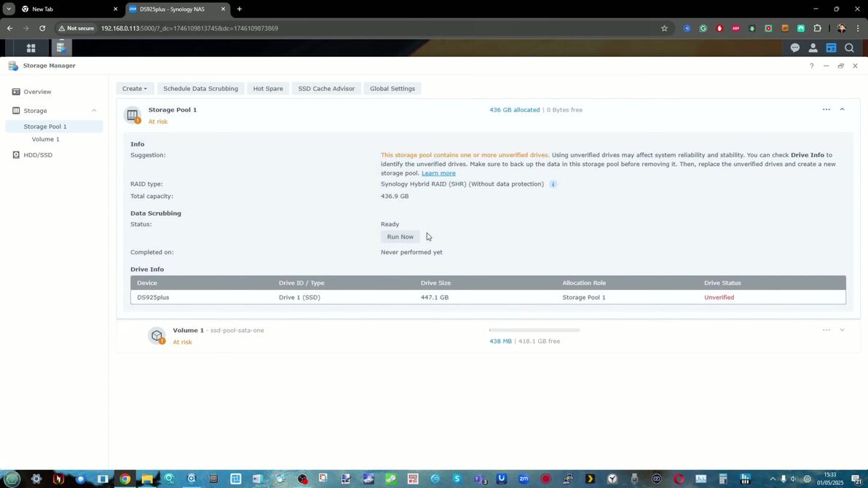
Task: Click Schedule Data Scrubbing button
Action: pos(200,89)
